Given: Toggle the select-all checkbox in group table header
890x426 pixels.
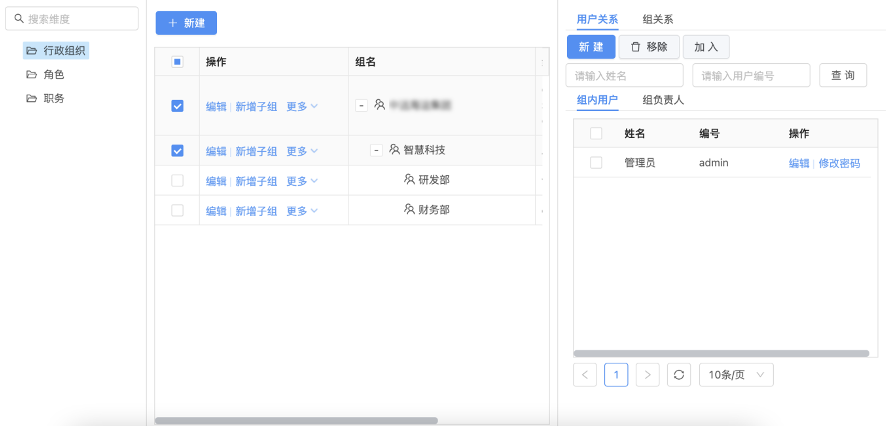Looking at the screenshot, I should coord(177,62).
